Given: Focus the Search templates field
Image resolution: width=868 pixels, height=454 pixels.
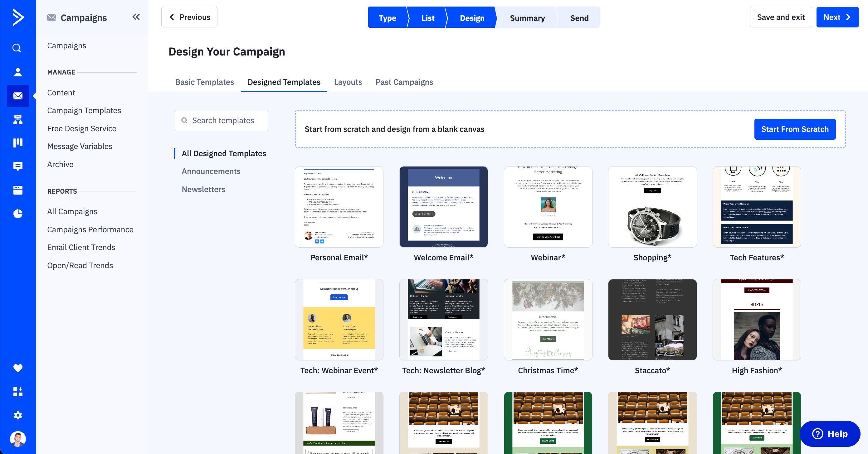Looking at the screenshot, I should 222,120.
